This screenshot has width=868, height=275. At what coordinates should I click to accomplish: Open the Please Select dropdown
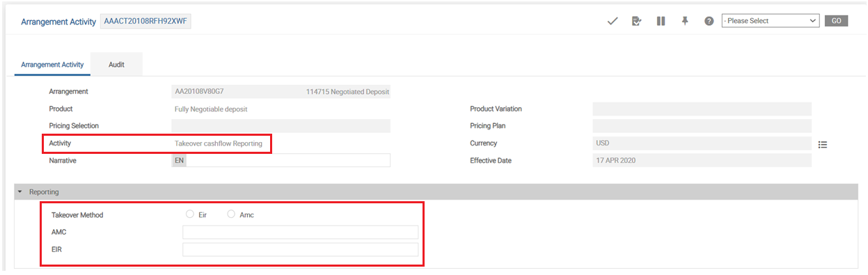pos(771,21)
